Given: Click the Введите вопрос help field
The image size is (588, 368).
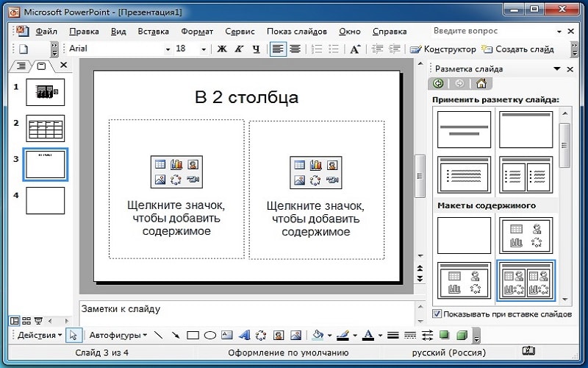Looking at the screenshot, I should point(493,31).
